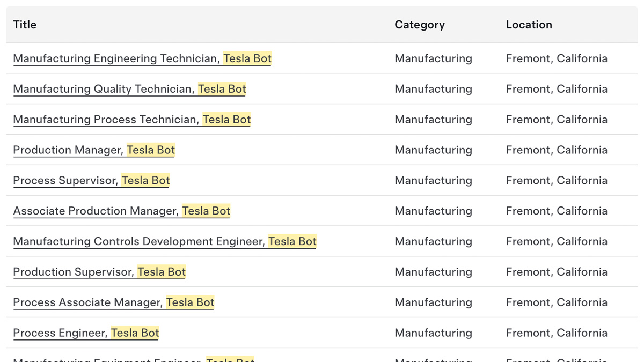This screenshot has height=362, width=644.
Task: Click Manufacturing category in Production Supervisor row
Action: [434, 272]
